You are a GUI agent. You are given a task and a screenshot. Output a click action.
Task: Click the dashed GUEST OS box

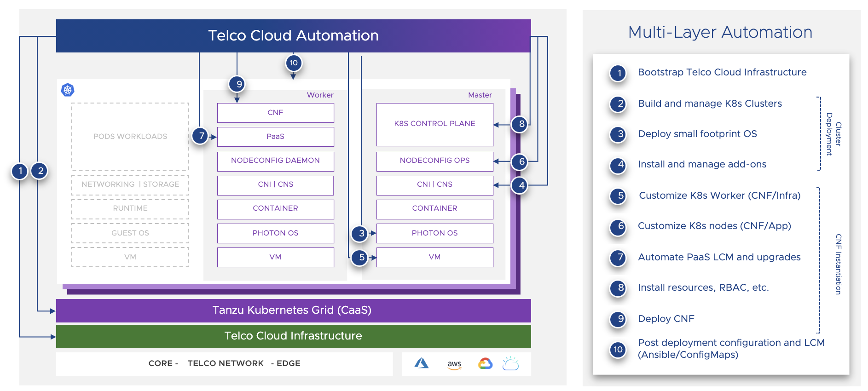click(x=130, y=233)
